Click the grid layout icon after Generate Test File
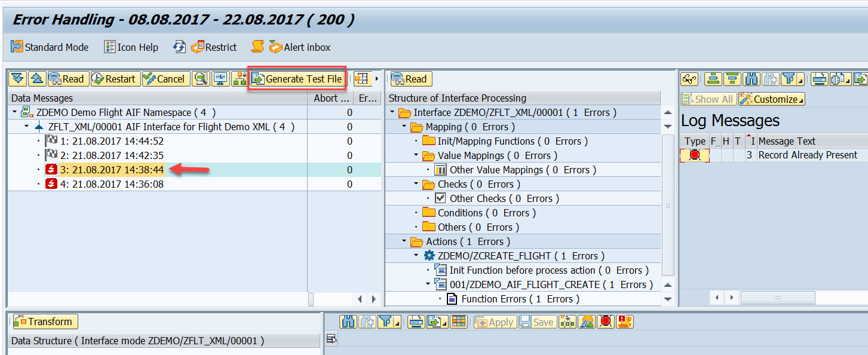Viewport: 868px width, 355px height. (x=362, y=78)
